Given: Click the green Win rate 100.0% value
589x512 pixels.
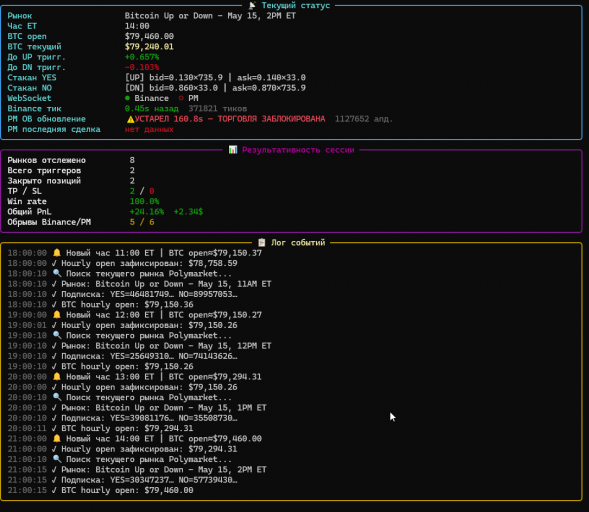Looking at the screenshot, I should (144, 201).
